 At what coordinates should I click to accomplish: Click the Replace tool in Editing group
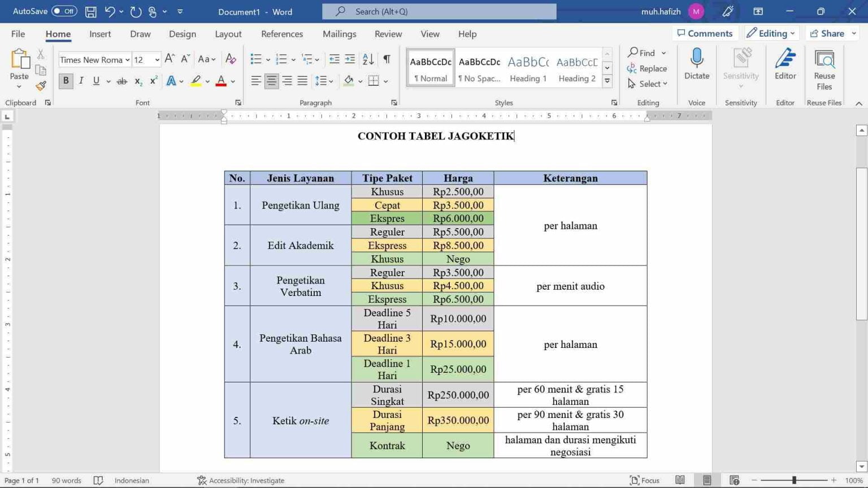[648, 68]
